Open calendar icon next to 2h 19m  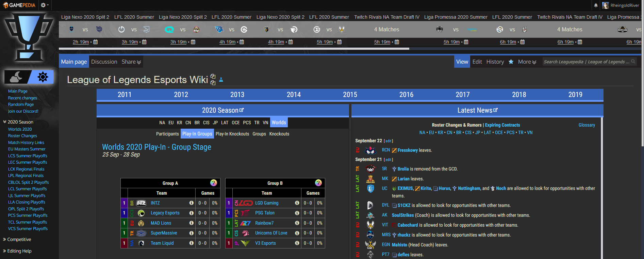coord(95,42)
